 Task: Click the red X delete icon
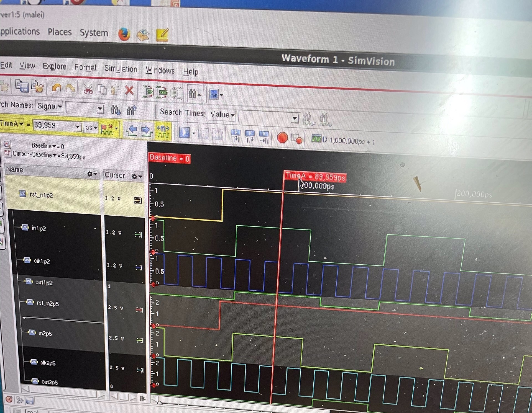(129, 91)
